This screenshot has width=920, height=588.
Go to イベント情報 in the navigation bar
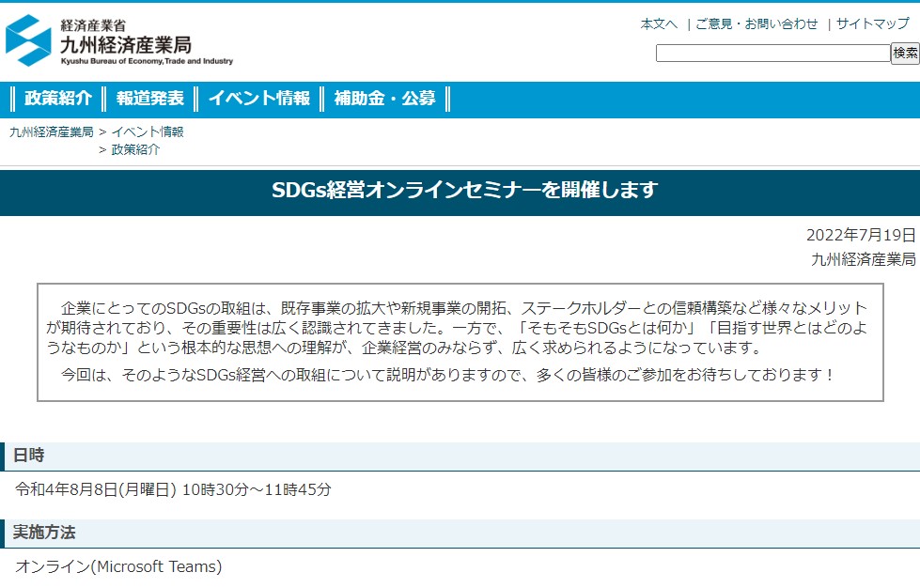(259, 99)
